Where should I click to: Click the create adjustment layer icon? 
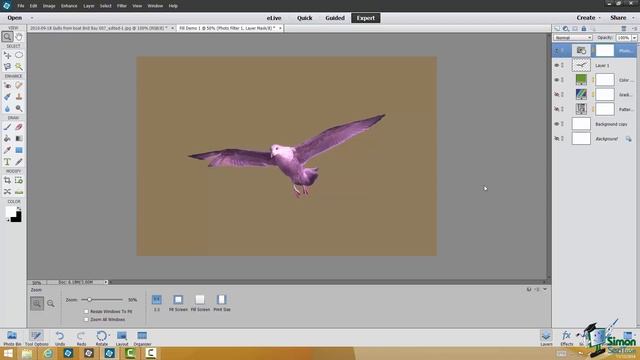click(x=566, y=29)
